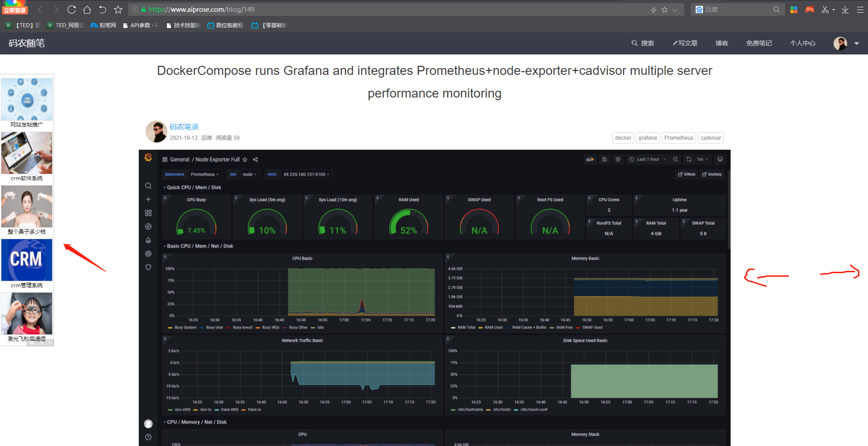Click the Grafana sidebar configuration gear icon
The height and width of the screenshot is (446, 868).
[x=148, y=254]
